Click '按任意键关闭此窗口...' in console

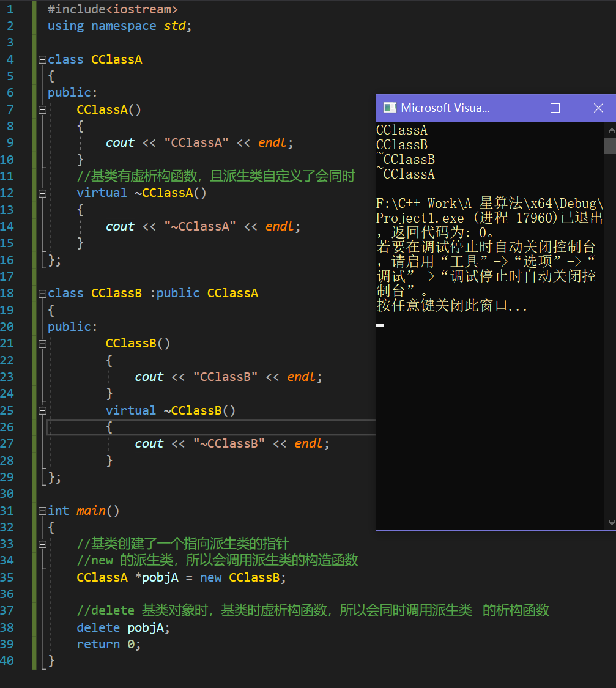tap(452, 305)
